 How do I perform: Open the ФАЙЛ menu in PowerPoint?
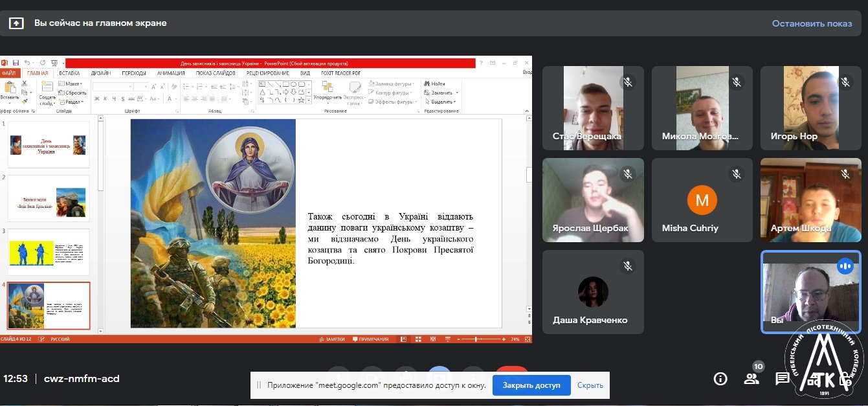point(9,73)
